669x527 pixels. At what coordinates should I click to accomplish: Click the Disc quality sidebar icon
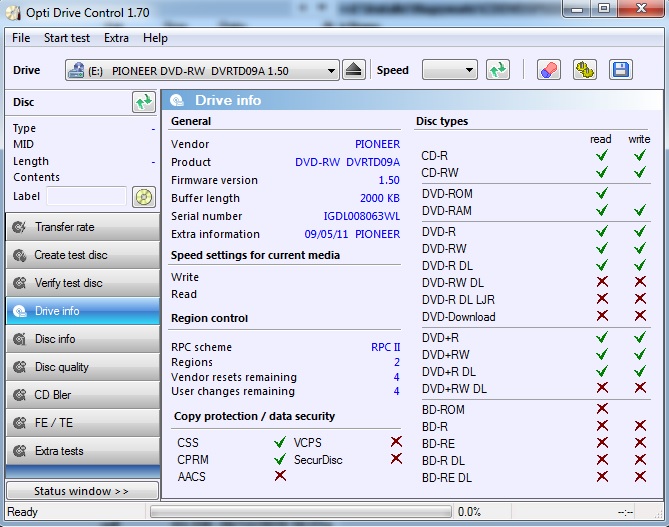coord(19,367)
